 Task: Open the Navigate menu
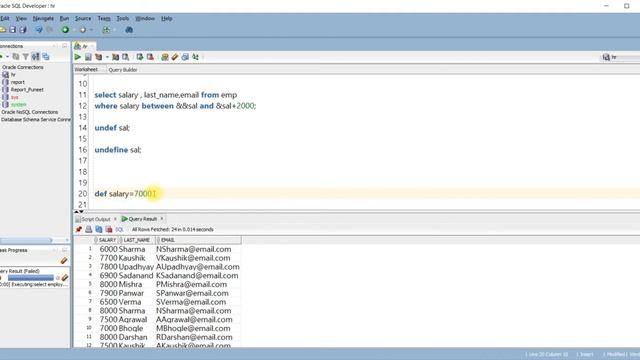[43, 18]
